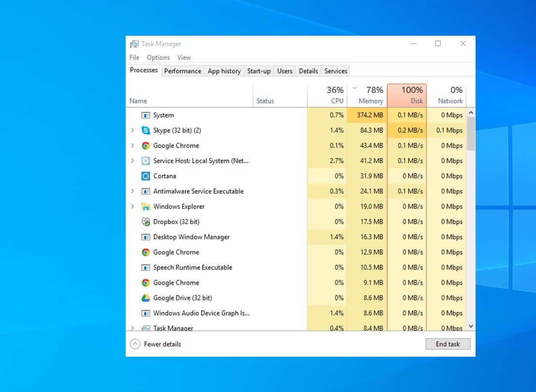Click the Task Manager title bar icon

click(134, 44)
